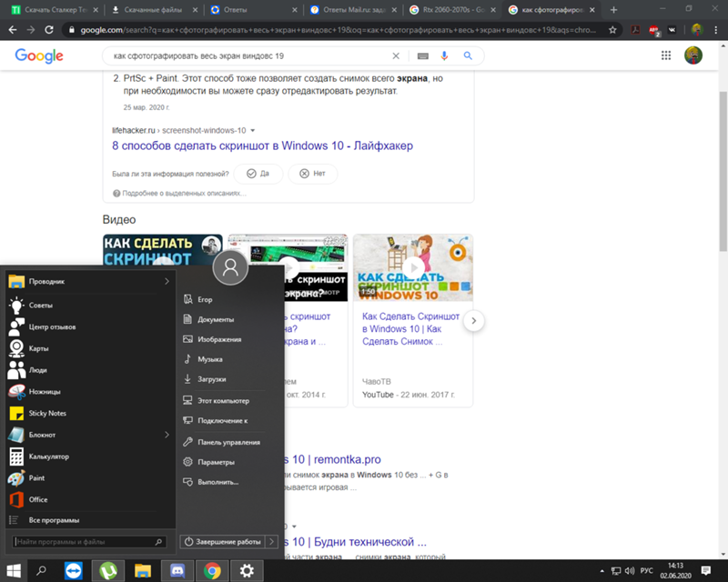This screenshot has height=582, width=728.
Task: Show next video results arrow
Action: coord(473,321)
